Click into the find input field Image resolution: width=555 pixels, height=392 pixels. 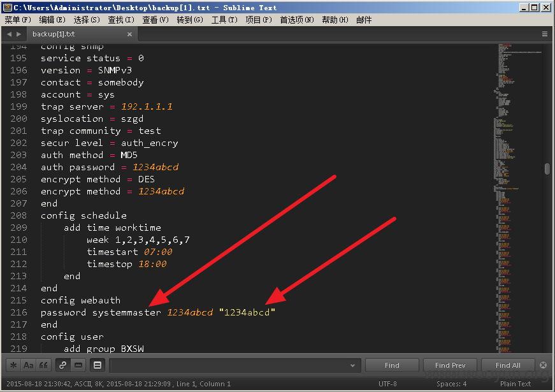coord(230,365)
